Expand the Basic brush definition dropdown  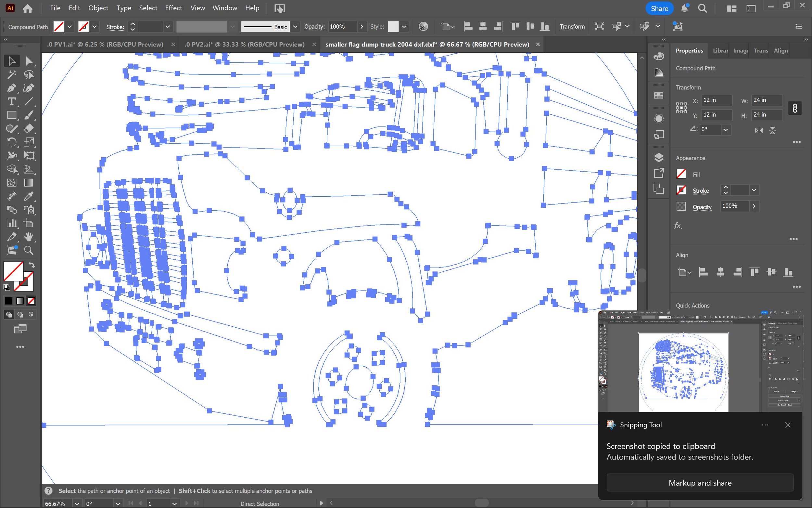pos(295,27)
